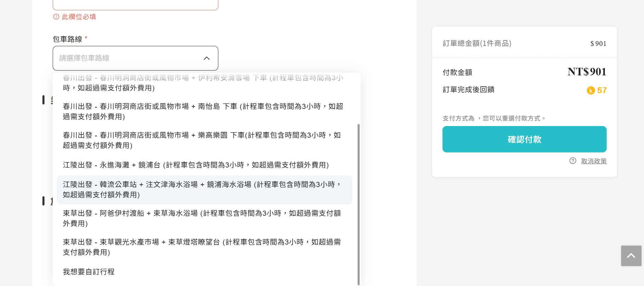
Task: Click the 確認付款 button
Action: click(524, 139)
